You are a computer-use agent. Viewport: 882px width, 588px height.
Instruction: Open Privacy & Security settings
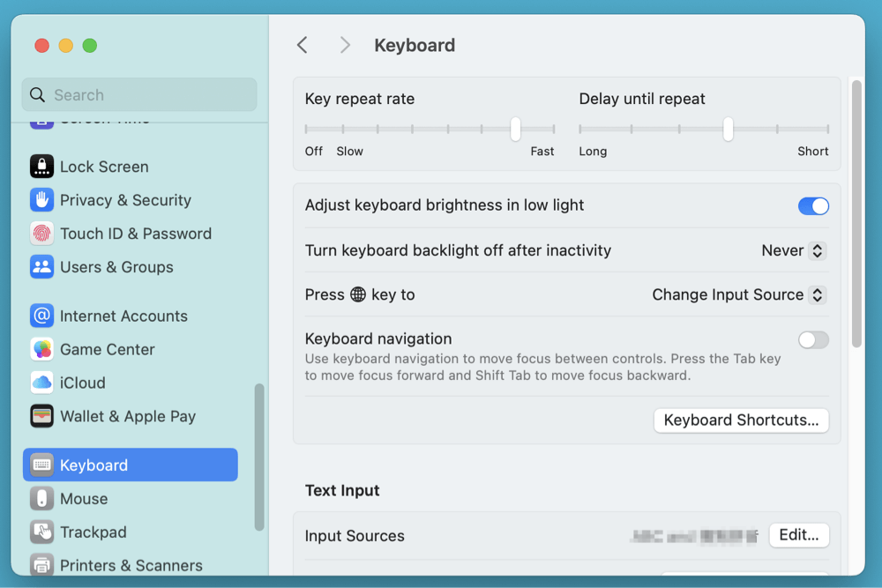(41, 200)
